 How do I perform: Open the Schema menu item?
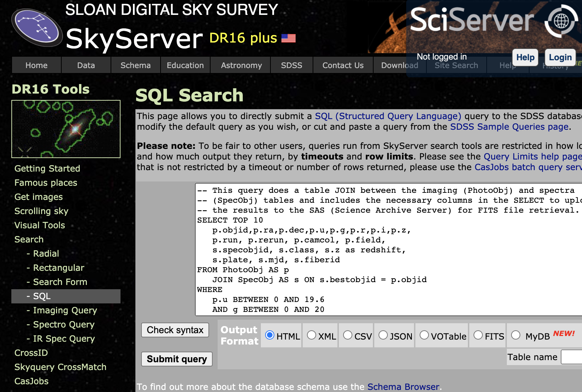136,65
